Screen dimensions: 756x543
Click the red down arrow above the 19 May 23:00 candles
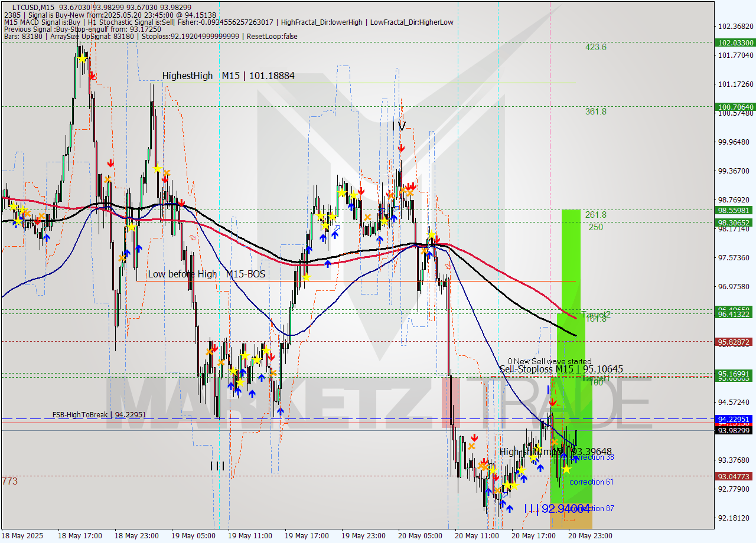tap(361, 192)
